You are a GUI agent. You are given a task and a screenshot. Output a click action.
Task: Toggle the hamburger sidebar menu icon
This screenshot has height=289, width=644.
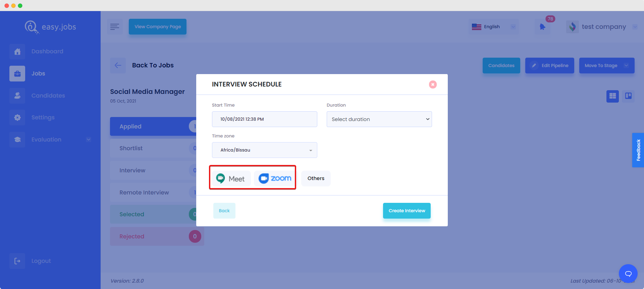pos(115,27)
